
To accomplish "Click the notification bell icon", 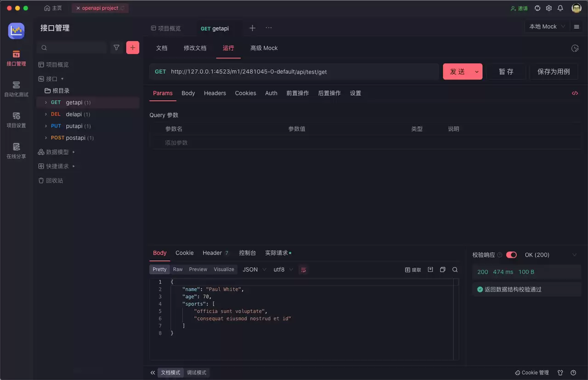I will (x=560, y=8).
